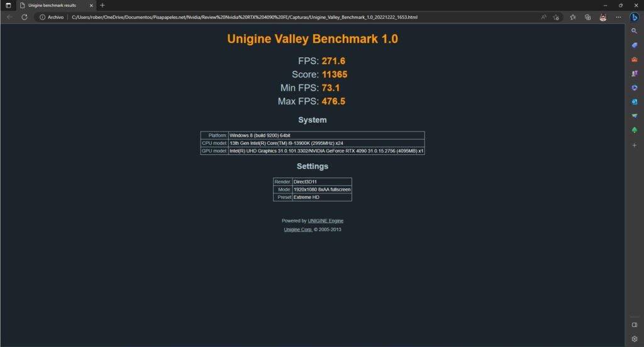The width and height of the screenshot is (644, 347).
Task: Open the Shopping tag icon in sidebar
Action: coord(634,45)
